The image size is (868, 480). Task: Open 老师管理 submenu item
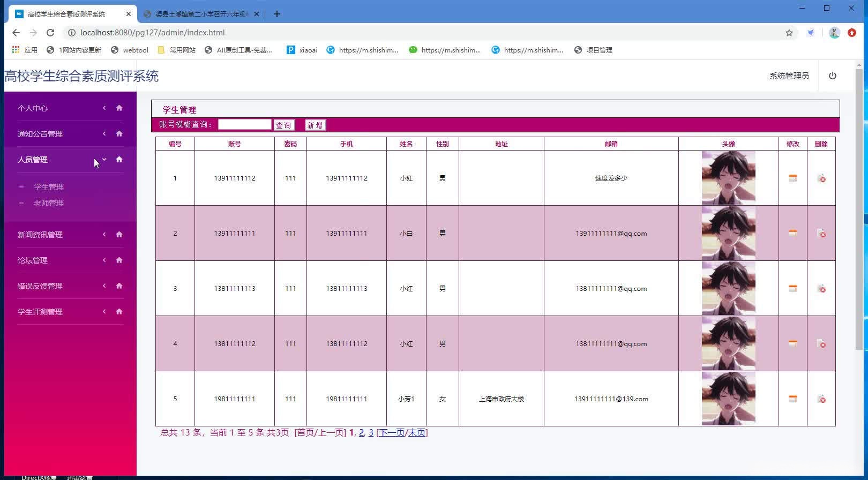click(x=49, y=203)
